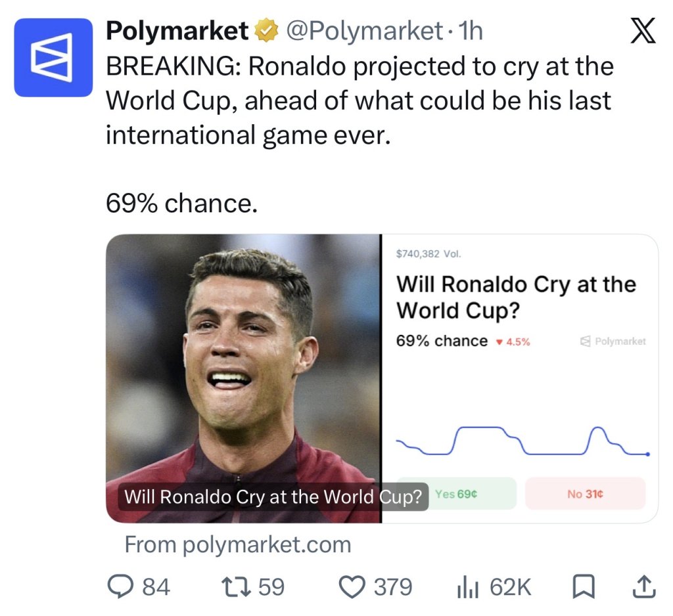Open the @Polymarket handle link
Viewport: 673px width, 616px height.
point(364,31)
